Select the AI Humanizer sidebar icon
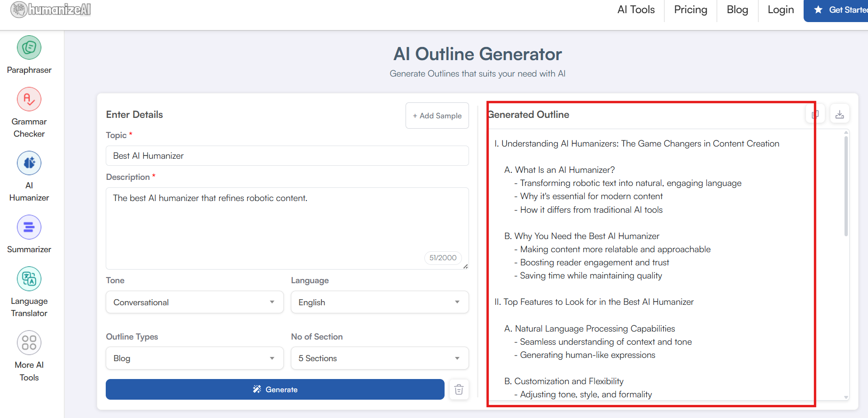The image size is (868, 418). (x=29, y=163)
